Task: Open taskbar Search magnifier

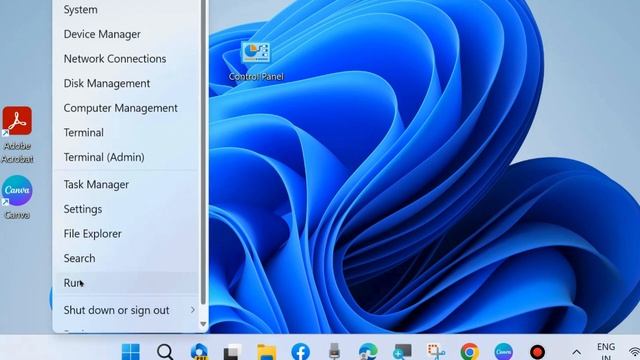Action: coord(165,351)
